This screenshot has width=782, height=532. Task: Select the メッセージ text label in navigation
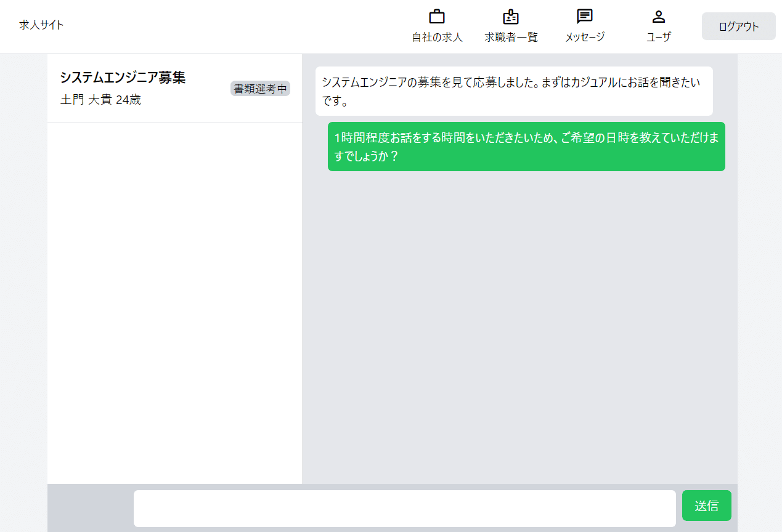pos(584,37)
